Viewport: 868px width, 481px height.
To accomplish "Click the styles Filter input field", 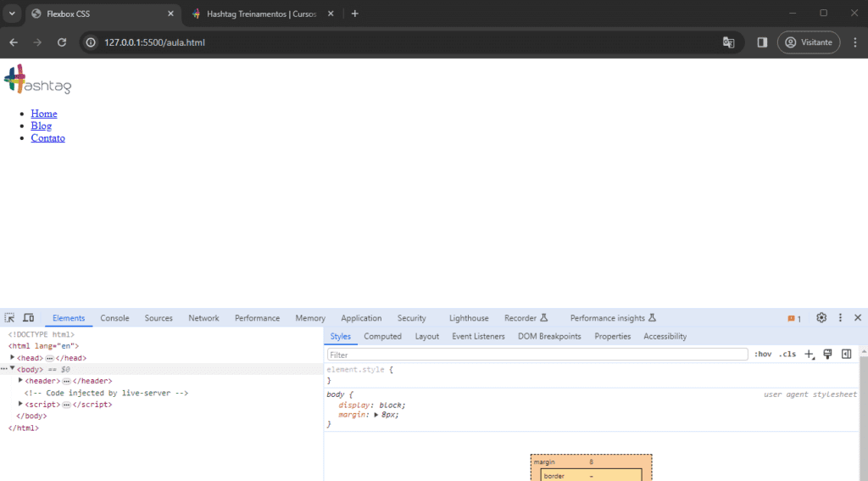I will 537,355.
